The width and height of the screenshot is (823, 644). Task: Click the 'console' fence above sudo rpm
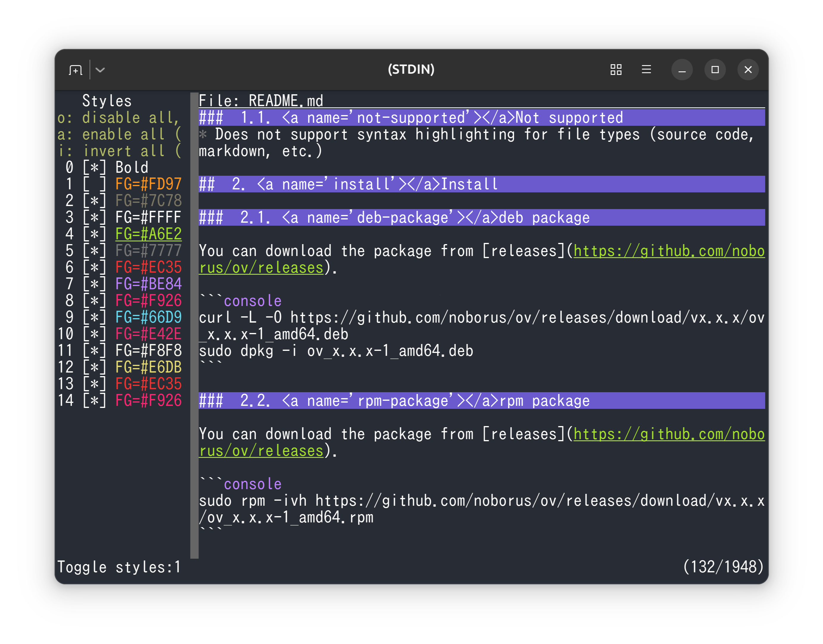pos(252,484)
